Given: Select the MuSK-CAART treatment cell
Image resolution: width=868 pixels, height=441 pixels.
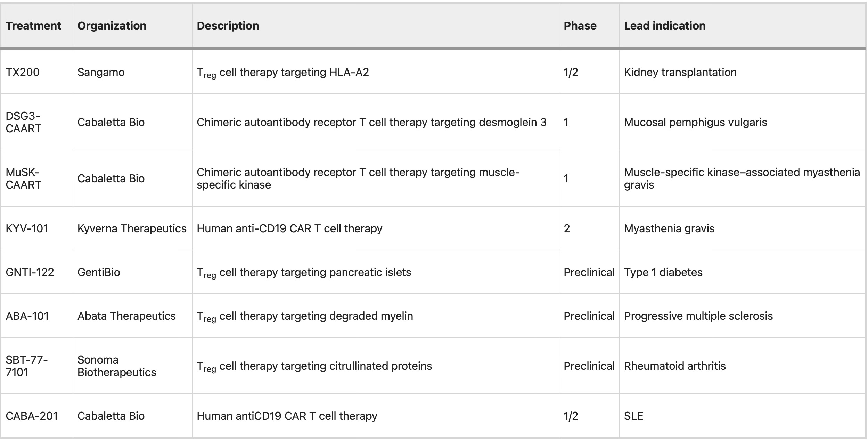Looking at the screenshot, I should pyautogui.click(x=23, y=178).
